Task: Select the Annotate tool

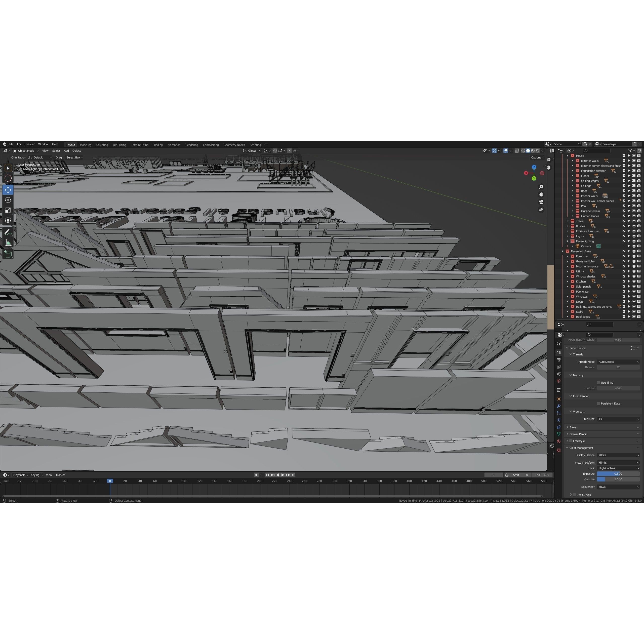Action: click(8, 232)
